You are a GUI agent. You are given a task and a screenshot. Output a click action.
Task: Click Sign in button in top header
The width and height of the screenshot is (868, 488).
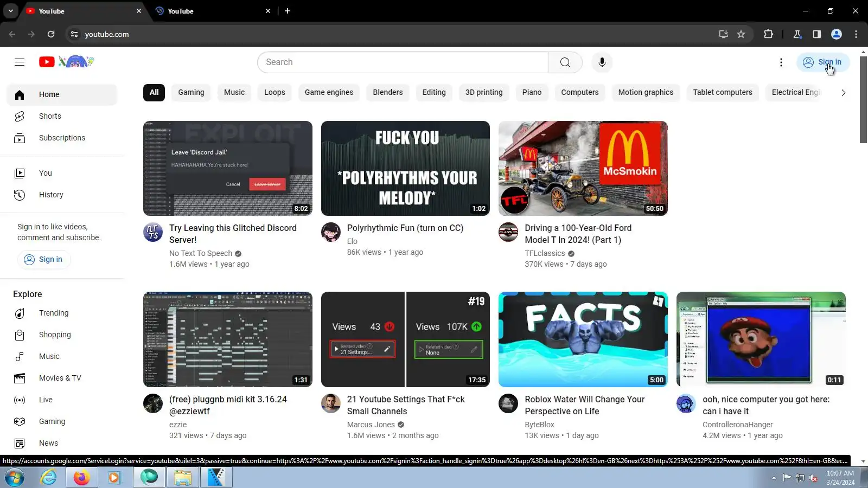(x=822, y=62)
